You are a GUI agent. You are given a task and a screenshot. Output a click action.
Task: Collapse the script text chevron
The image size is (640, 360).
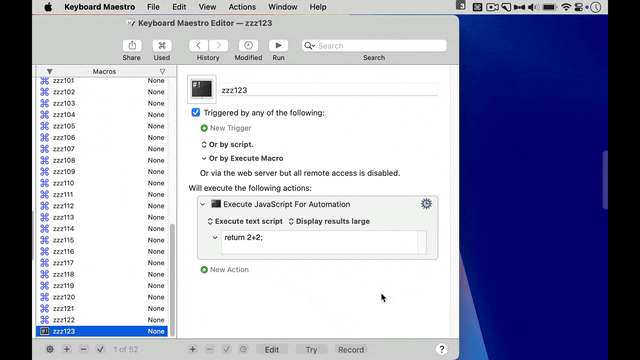point(215,237)
